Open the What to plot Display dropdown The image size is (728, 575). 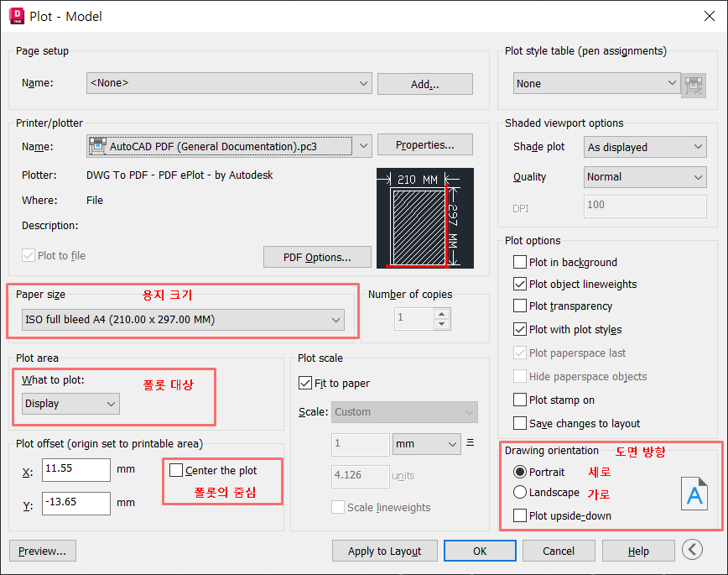pos(70,404)
